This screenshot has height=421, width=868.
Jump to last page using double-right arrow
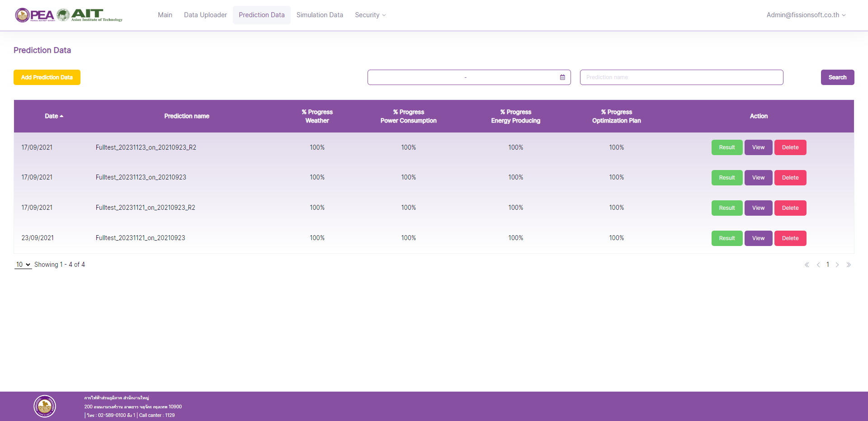coord(849,265)
